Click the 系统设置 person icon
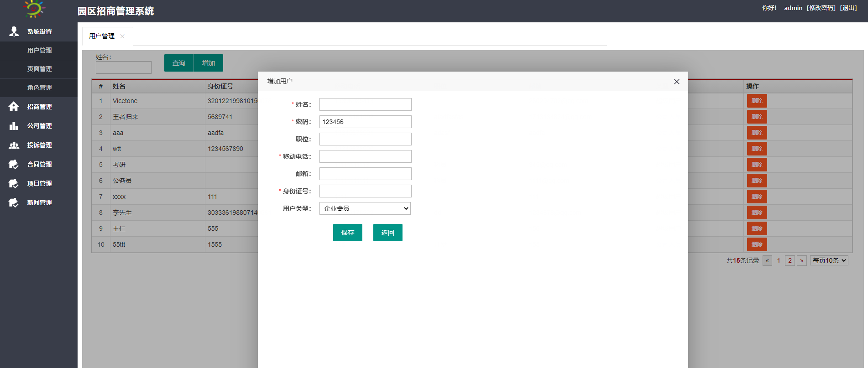The image size is (868, 368). pos(14,31)
